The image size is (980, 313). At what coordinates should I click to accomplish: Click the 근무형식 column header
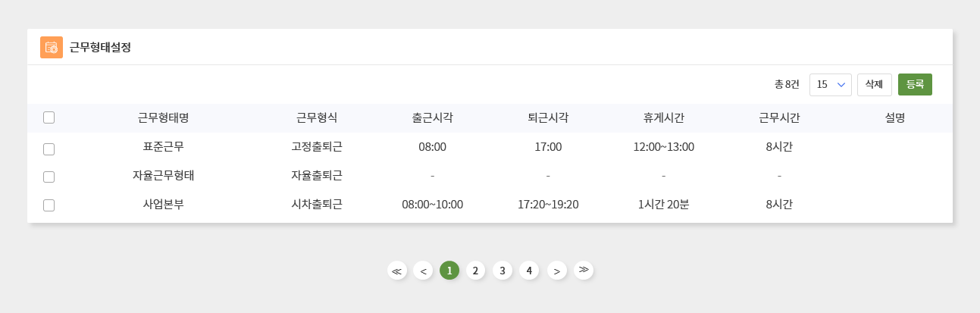317,117
